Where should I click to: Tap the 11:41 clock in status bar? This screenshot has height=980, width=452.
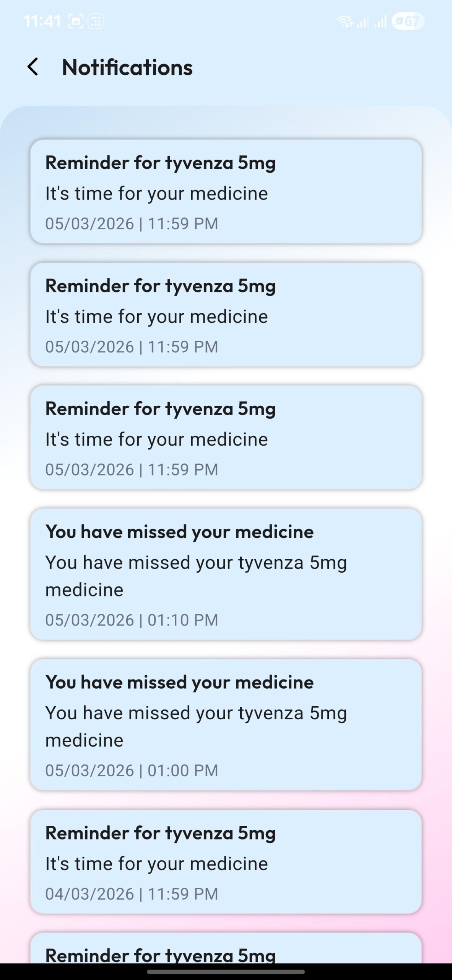click(x=42, y=21)
